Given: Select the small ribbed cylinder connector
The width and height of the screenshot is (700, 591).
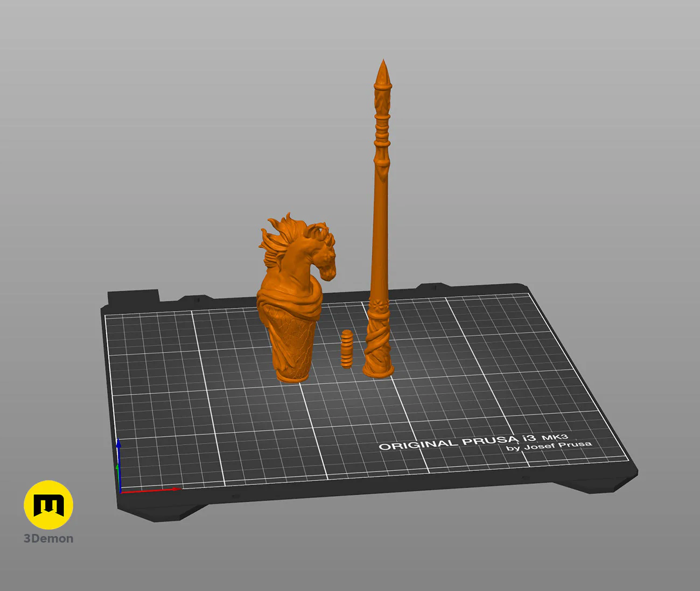Looking at the screenshot, I should [347, 349].
